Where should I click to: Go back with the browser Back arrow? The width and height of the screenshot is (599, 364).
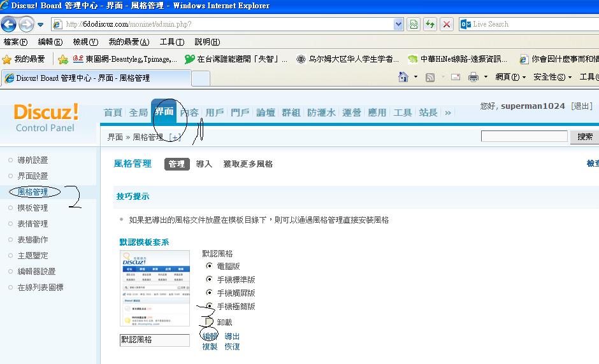[x=9, y=24]
